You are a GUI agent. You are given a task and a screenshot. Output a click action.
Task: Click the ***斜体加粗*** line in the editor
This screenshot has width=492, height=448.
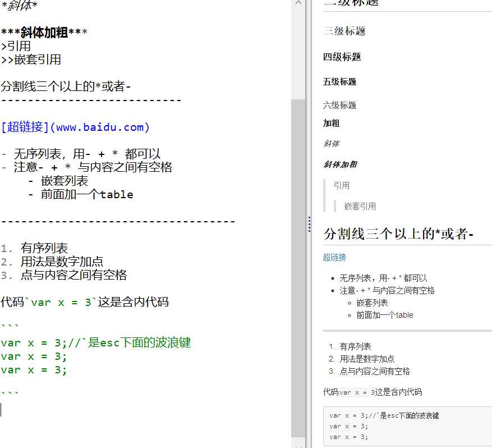[x=44, y=33]
